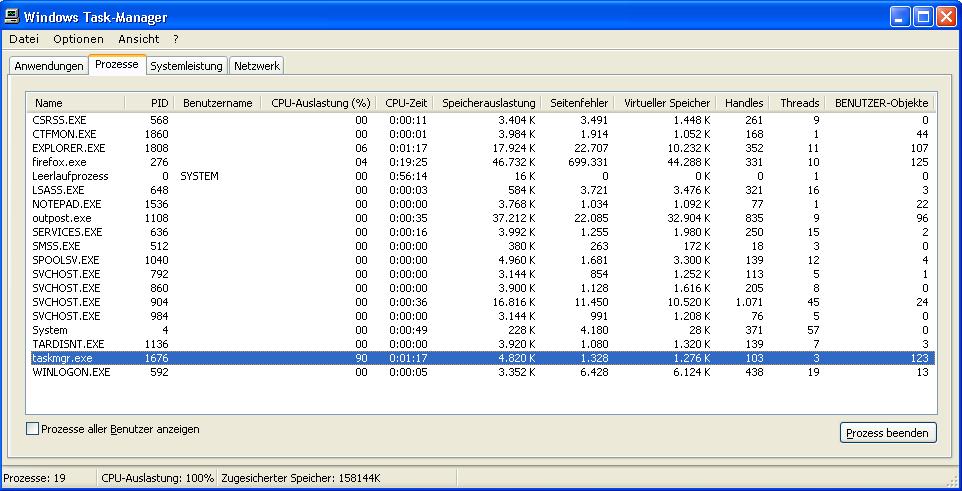This screenshot has width=962, height=491.
Task: Open the Datei menu
Action: click(24, 39)
